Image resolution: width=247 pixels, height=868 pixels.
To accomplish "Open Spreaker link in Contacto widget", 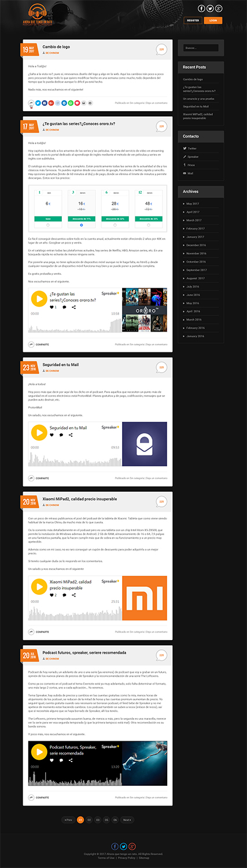I will (x=191, y=157).
